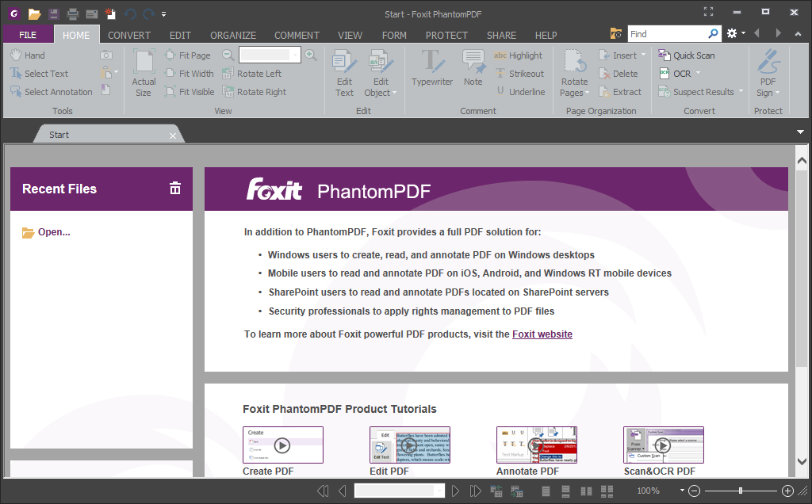Select the Typewriter tool
The image size is (812, 504).
tap(432, 68)
